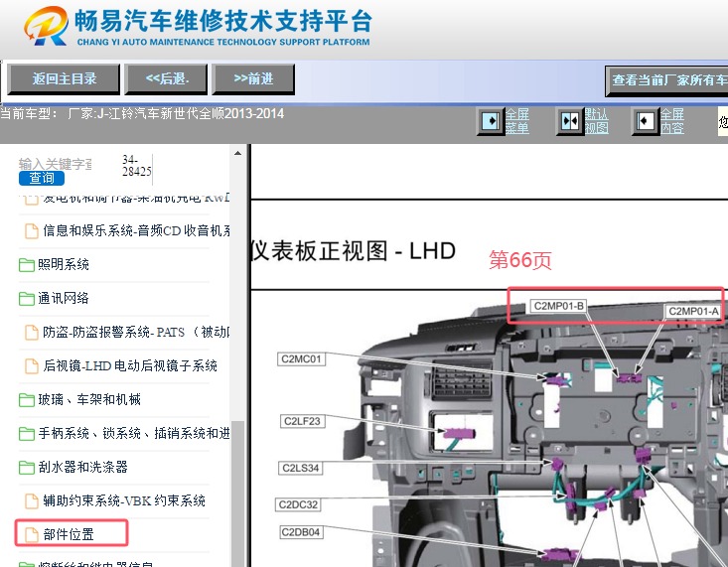The height and width of the screenshot is (567, 728).
Task: Expand the 照明系统 folder
Action: [x=64, y=264]
